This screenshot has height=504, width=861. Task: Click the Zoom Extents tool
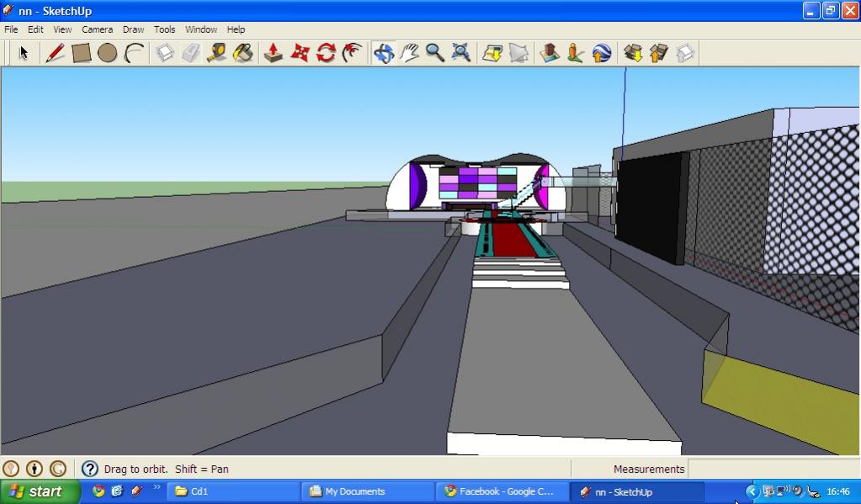click(461, 53)
